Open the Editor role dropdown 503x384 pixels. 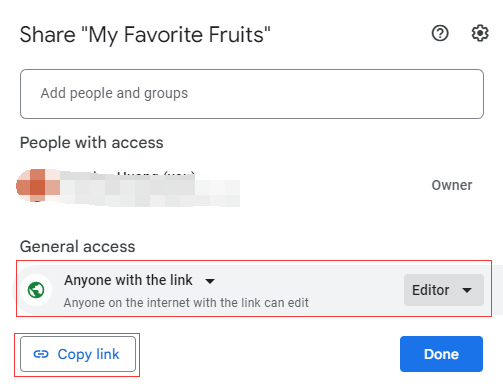tap(444, 290)
